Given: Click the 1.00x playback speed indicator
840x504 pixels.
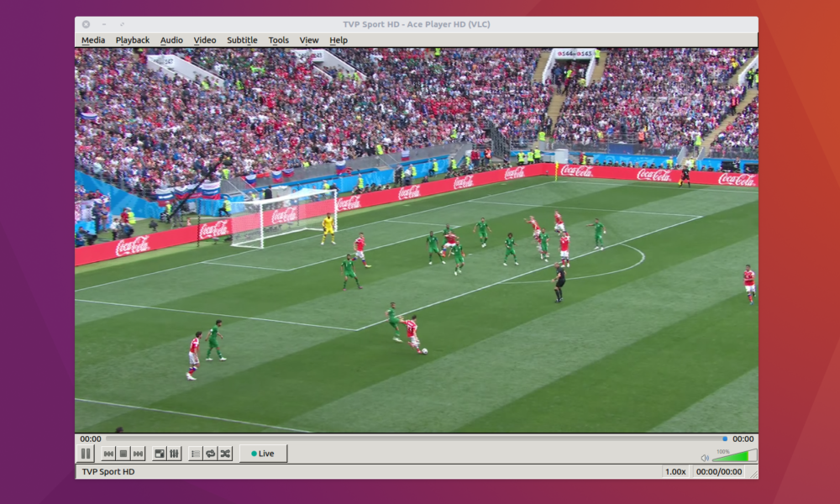Looking at the screenshot, I should (675, 472).
